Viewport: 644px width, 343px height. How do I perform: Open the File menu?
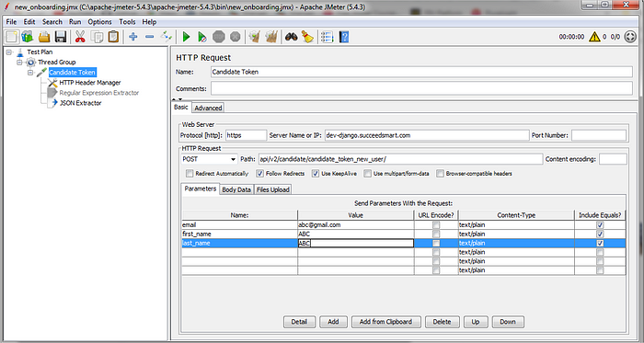pos(11,22)
